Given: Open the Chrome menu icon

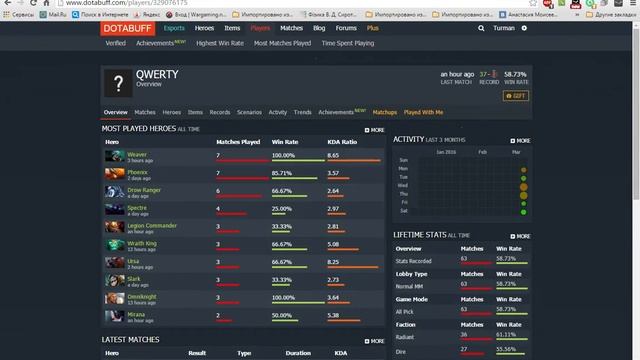Looking at the screenshot, I should (633, 3).
